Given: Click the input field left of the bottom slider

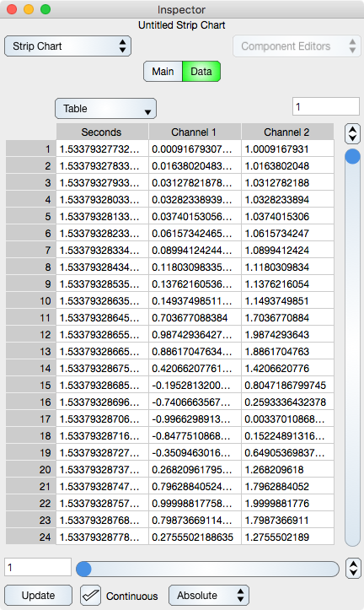Looking at the screenshot, I should (38, 567).
